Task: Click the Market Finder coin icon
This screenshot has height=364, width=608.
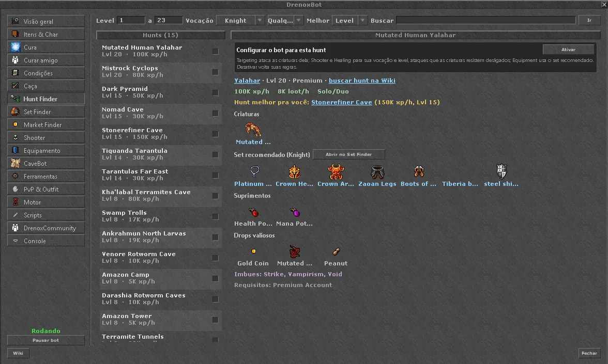Action: [15, 125]
